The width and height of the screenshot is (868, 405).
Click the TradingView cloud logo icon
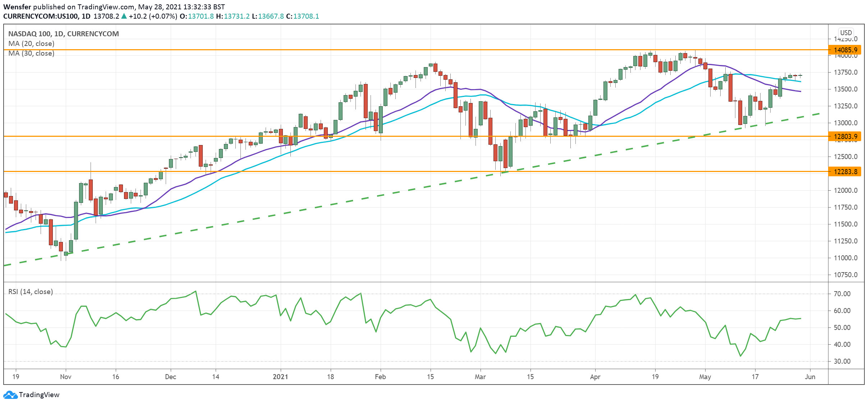point(10,395)
